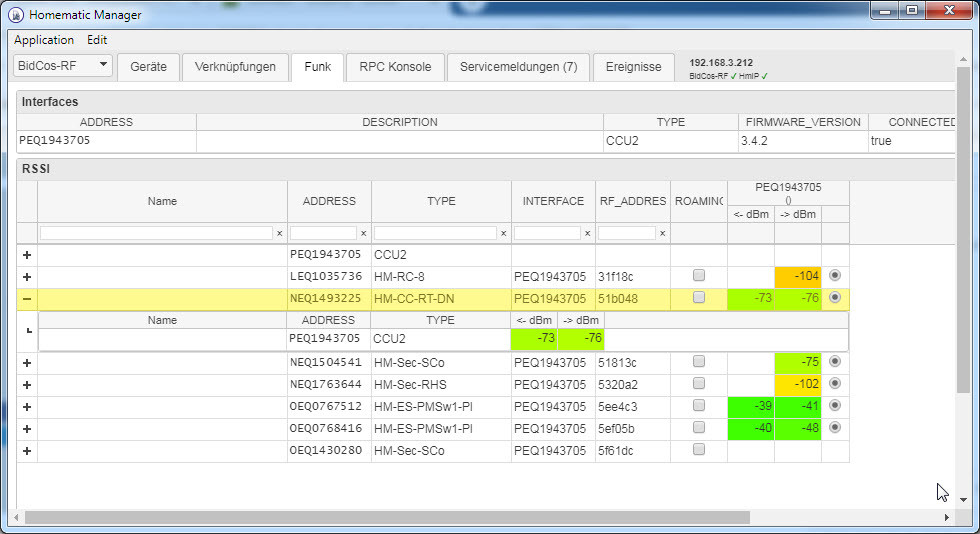Collapse the NEQ1493225 HM-CC-RT-DN row
Viewport: 980px width, 534px height.
coord(27,299)
